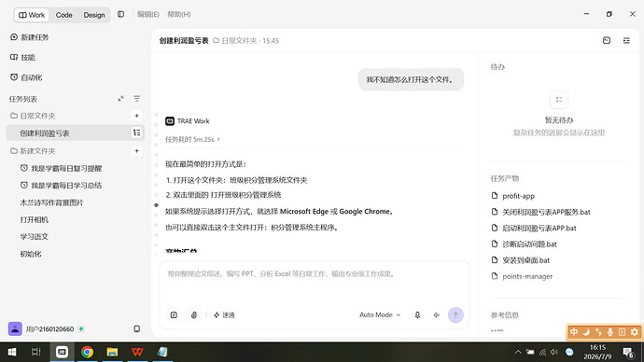Click the sparkle optimize prompt icon
644x362 pixels.
click(x=436, y=314)
